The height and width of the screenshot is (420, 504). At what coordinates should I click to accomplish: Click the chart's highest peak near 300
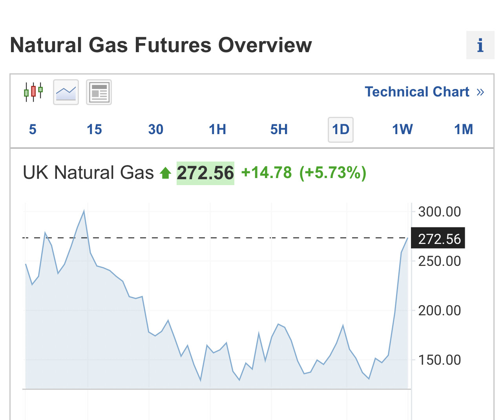click(x=84, y=211)
